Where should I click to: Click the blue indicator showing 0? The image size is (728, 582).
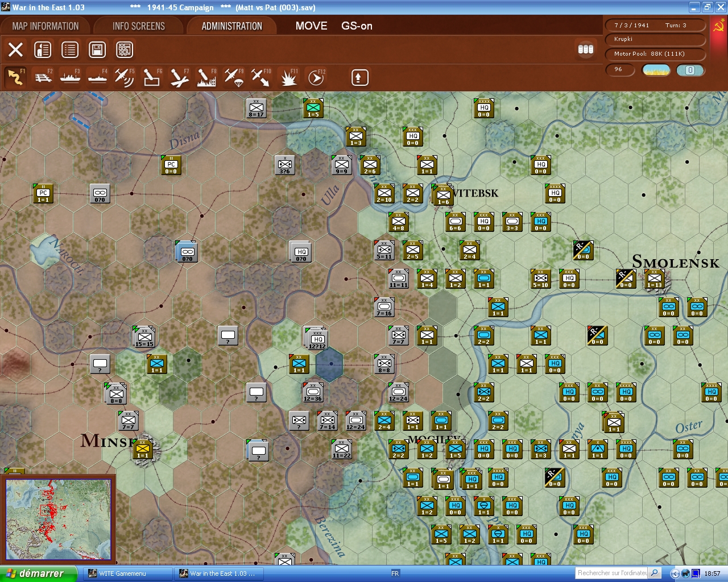(x=690, y=70)
